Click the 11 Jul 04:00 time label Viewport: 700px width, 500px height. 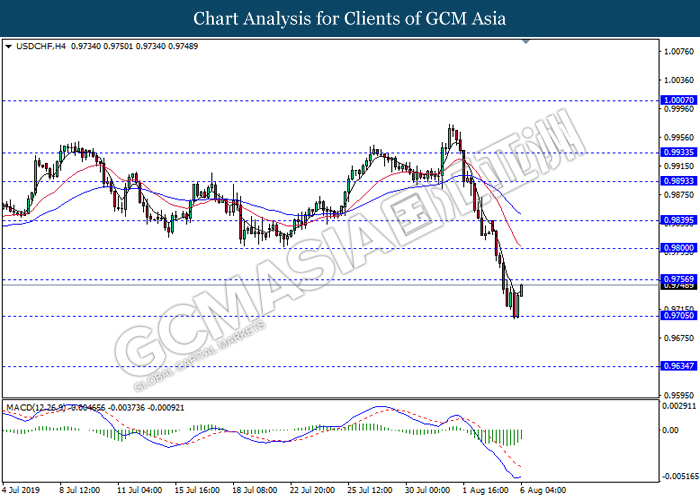tap(139, 490)
